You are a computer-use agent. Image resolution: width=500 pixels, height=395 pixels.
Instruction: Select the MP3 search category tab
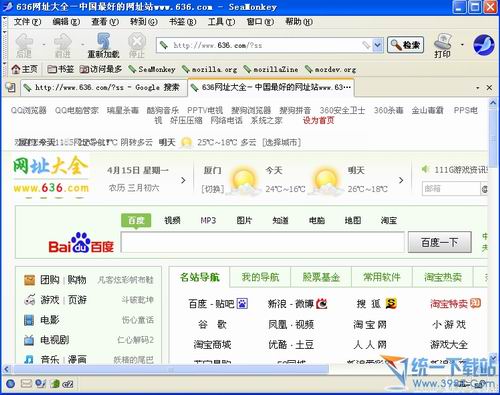[x=208, y=220]
